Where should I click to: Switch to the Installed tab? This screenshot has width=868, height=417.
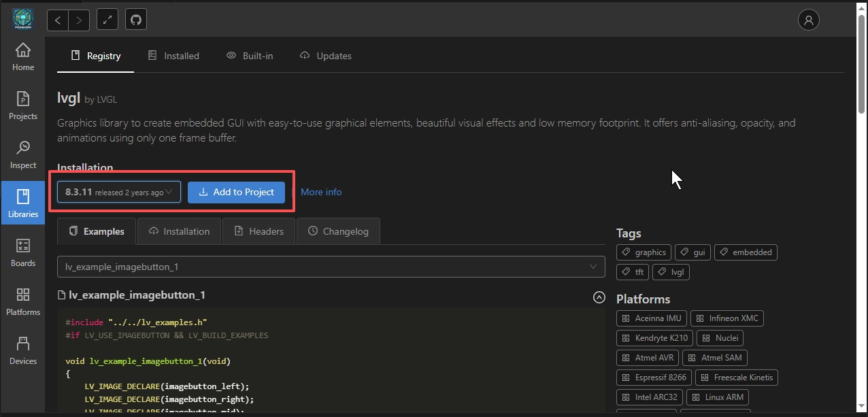[173, 56]
